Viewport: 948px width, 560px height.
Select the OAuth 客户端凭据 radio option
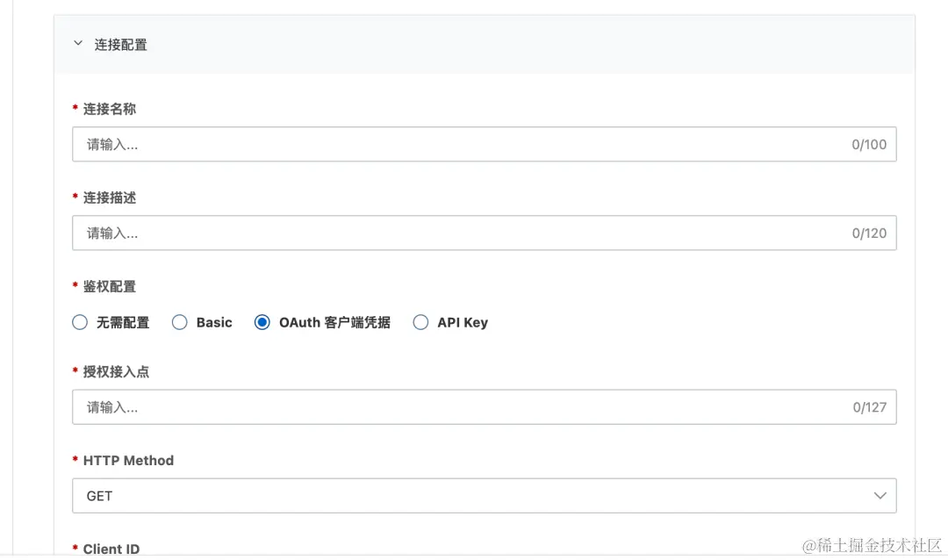(x=262, y=322)
